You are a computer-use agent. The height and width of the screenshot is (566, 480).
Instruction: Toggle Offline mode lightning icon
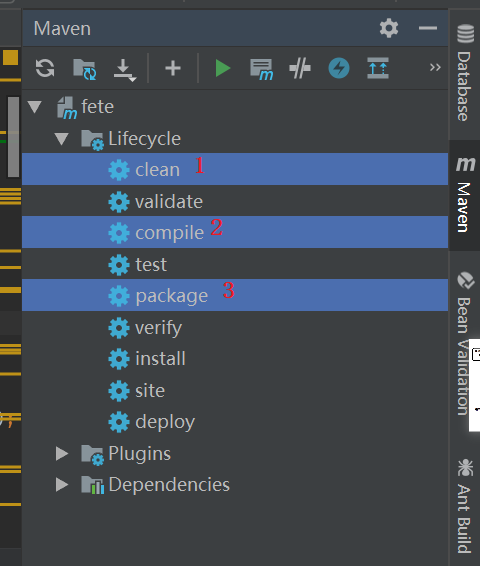coord(339,68)
